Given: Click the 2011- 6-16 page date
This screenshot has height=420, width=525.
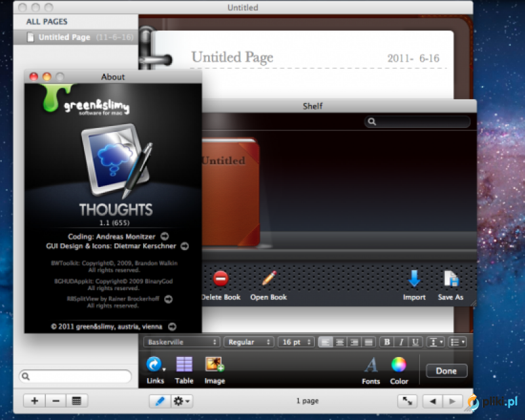Looking at the screenshot, I should pyautogui.click(x=413, y=58).
